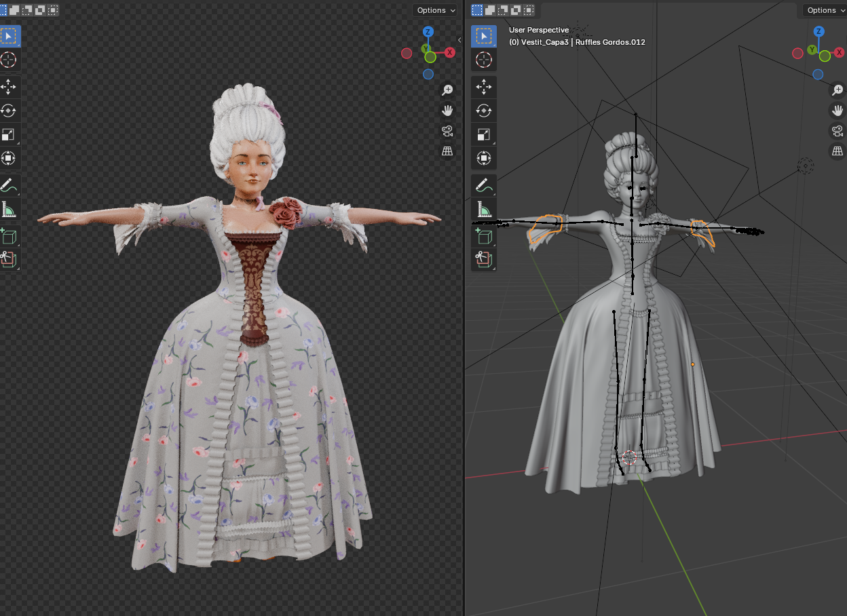Click the red X axis on left gizmo
The width and height of the screenshot is (847, 616).
pyautogui.click(x=449, y=53)
